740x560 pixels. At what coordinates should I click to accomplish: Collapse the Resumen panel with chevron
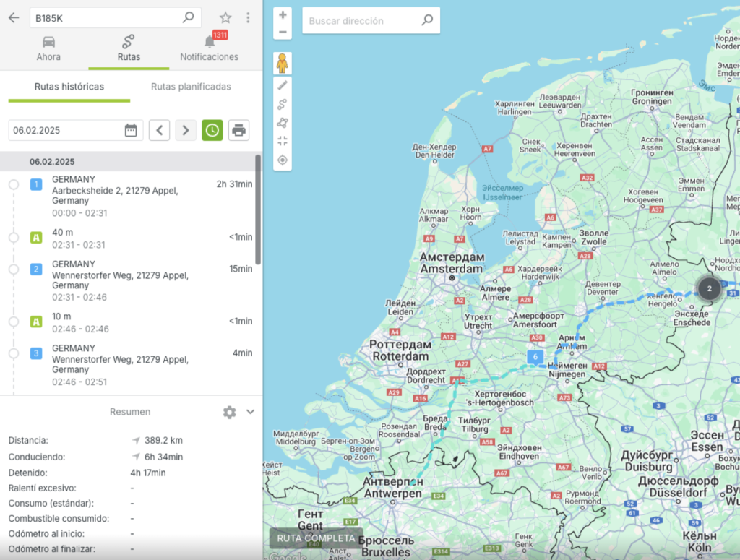click(250, 412)
